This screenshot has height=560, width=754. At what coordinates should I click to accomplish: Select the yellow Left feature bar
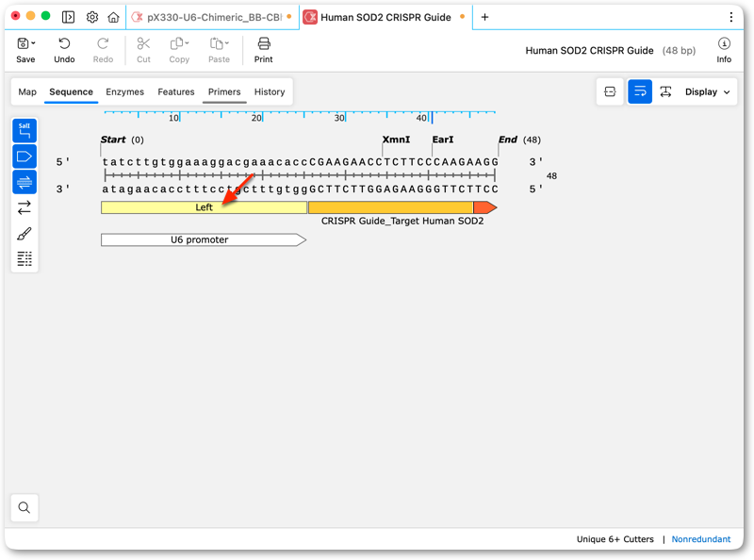point(204,207)
